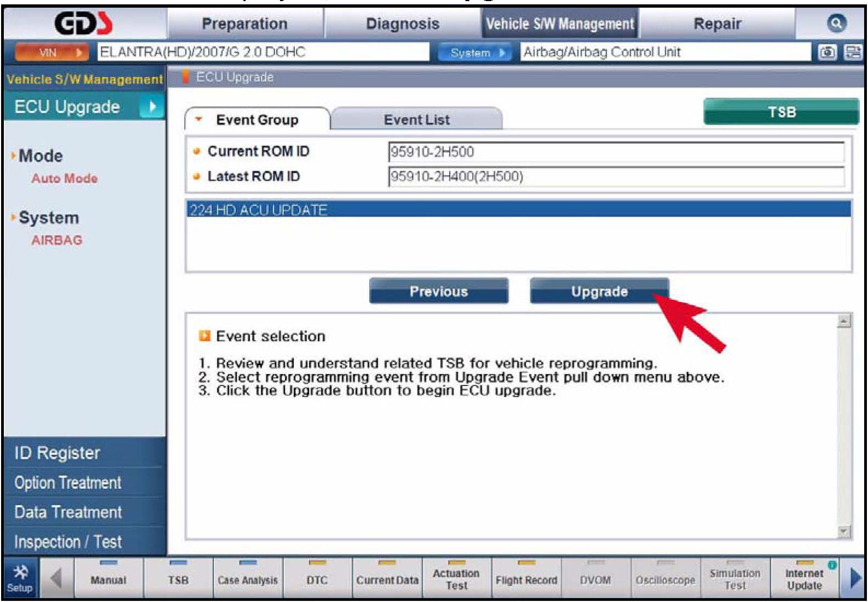868x602 pixels.
Task: Click instructions scrollbar down arrow
Action: click(x=844, y=531)
